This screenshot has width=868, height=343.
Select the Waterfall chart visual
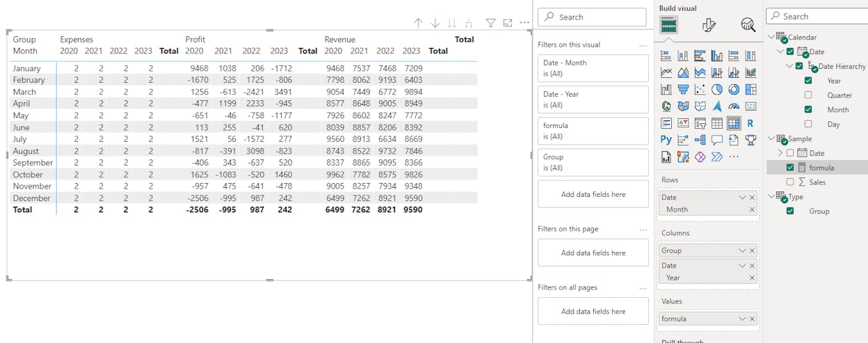[666, 89]
